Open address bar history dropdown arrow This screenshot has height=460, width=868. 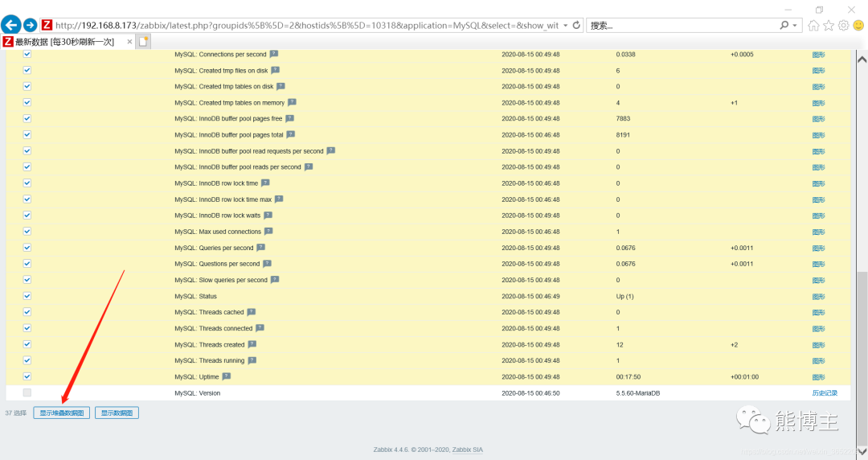(565, 26)
